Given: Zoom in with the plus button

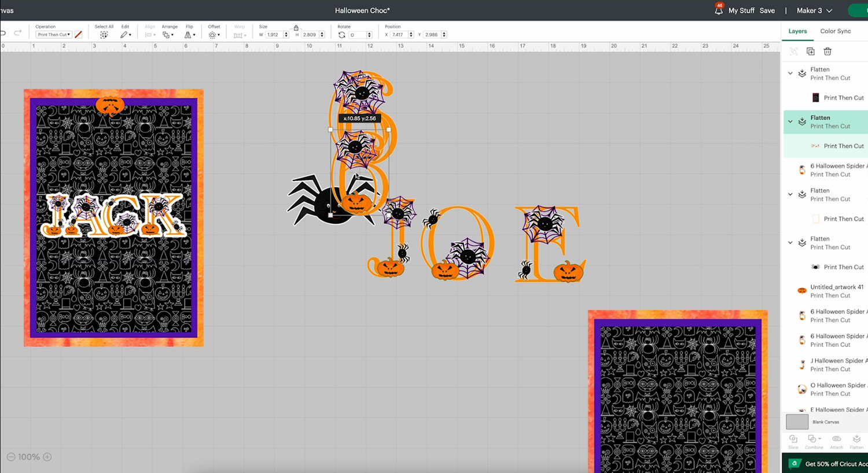Looking at the screenshot, I should (x=47, y=457).
